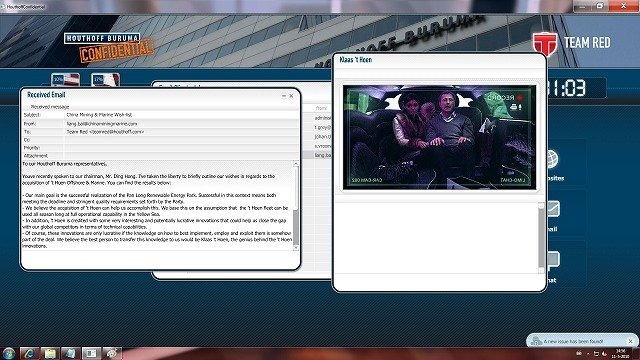Click the system tray clock
The image size is (640, 360).
point(620,353)
